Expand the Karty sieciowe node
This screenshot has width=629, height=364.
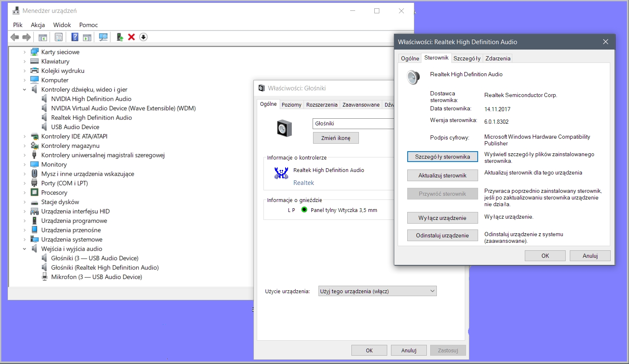[25, 52]
